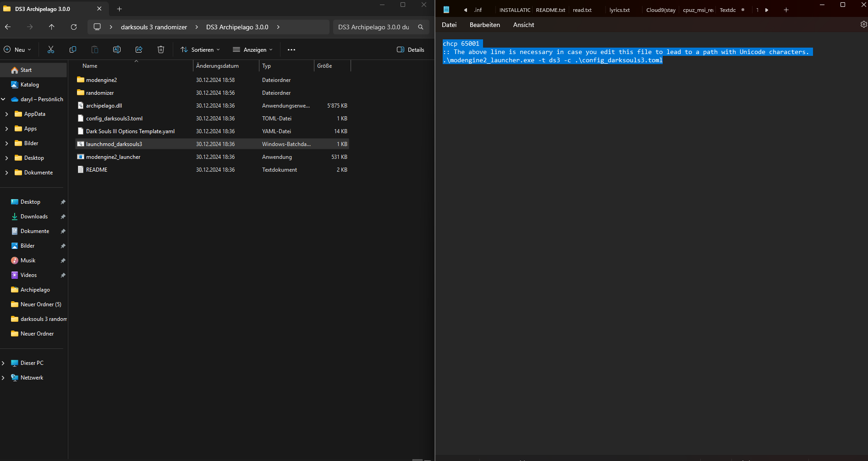This screenshot has width=868, height=461.
Task: Click the Neu new item button
Action: [x=18, y=49]
